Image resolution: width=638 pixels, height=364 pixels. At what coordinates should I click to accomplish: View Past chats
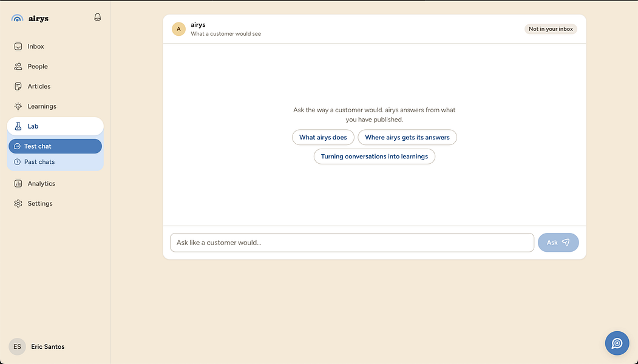[x=55, y=162]
